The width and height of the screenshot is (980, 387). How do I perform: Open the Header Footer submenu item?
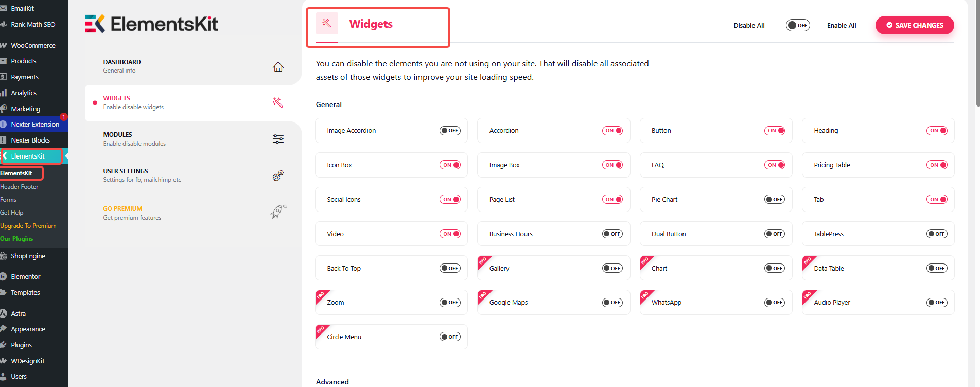tap(20, 187)
